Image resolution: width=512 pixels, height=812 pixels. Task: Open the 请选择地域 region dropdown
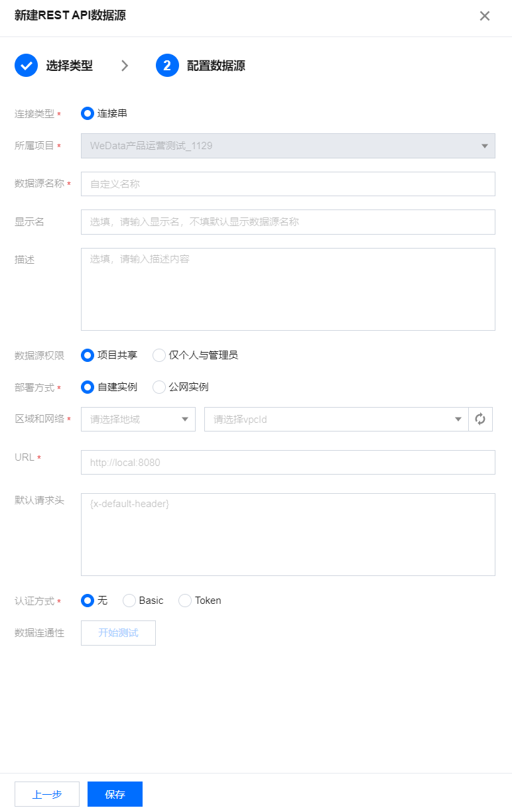138,420
